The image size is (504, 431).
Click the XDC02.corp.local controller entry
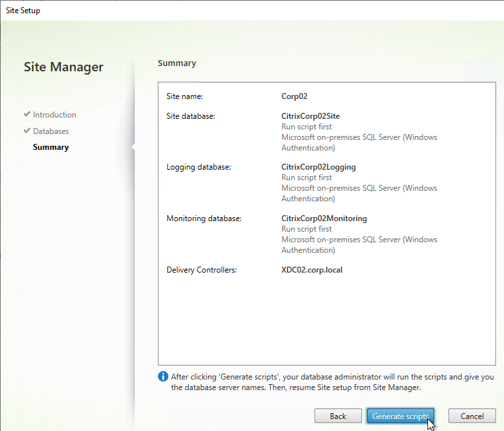coord(312,270)
